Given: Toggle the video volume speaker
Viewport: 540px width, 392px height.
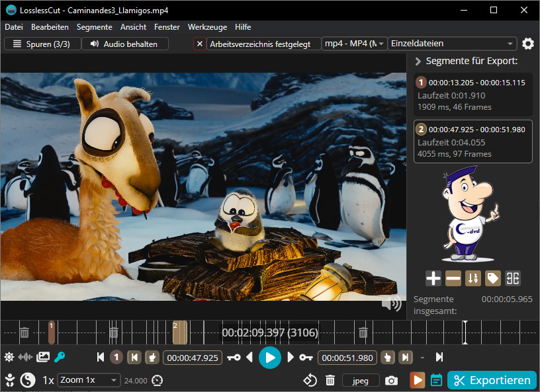Looking at the screenshot, I should click(x=392, y=303).
